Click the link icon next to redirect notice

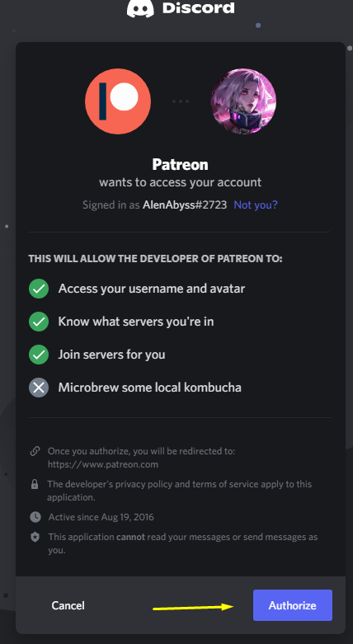35,451
